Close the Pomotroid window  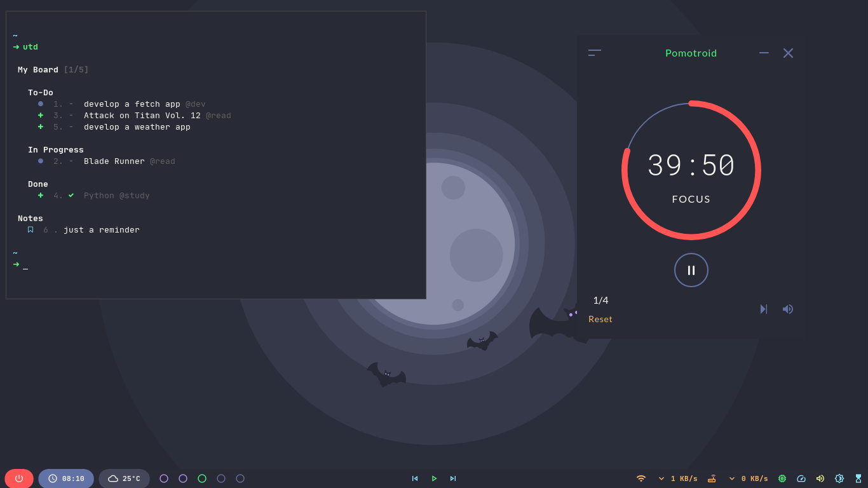click(x=788, y=53)
